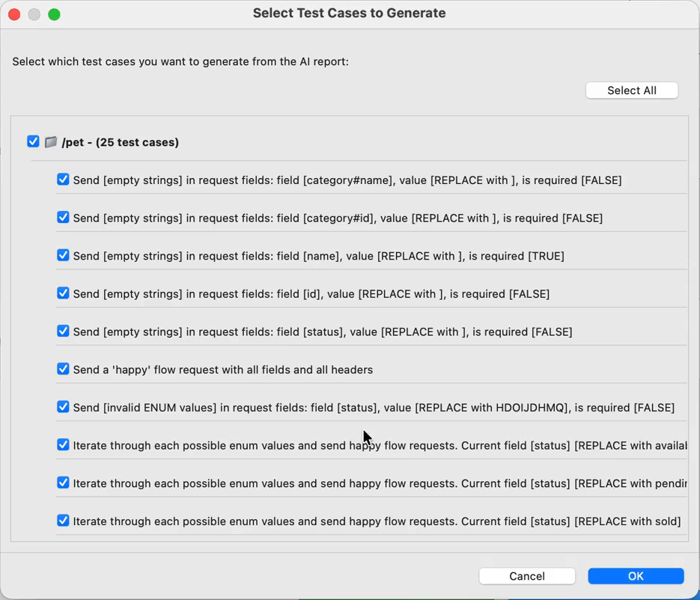700x600 pixels.
Task: Uncheck invalid ENUM values HDOIJDHMQ test case
Action: point(63,407)
